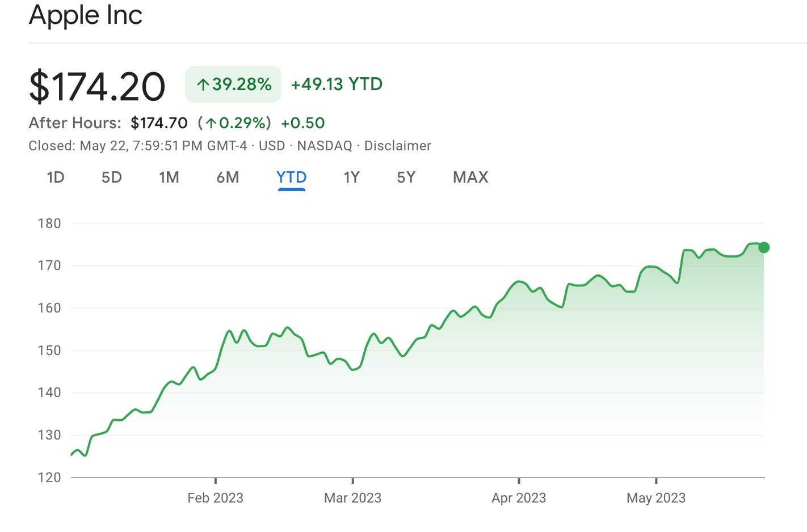This screenshot has width=807, height=532.
Task: Select the YTD range tab
Action: pyautogui.click(x=292, y=178)
